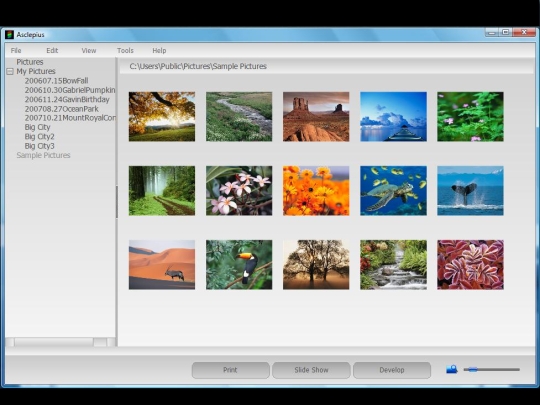Select the whale tail thumbnail
The image size is (540, 405).
[x=470, y=191]
